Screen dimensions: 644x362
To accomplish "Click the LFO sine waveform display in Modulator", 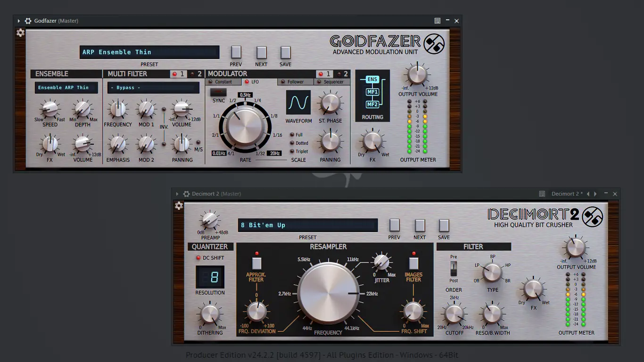I will pos(298,102).
